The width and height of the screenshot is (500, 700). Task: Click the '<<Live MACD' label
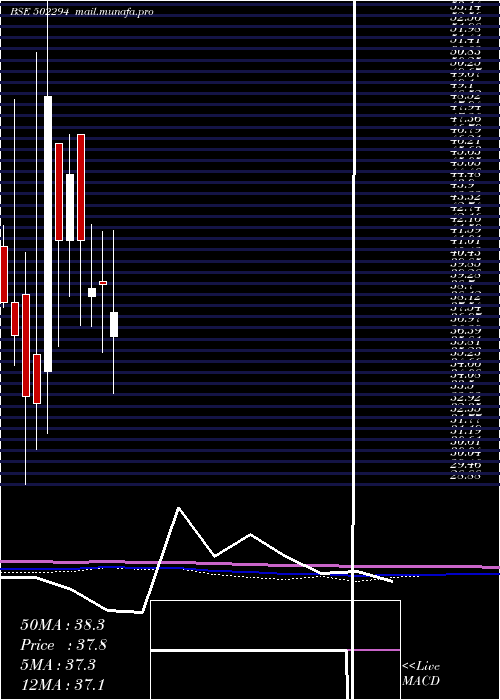[421, 674]
